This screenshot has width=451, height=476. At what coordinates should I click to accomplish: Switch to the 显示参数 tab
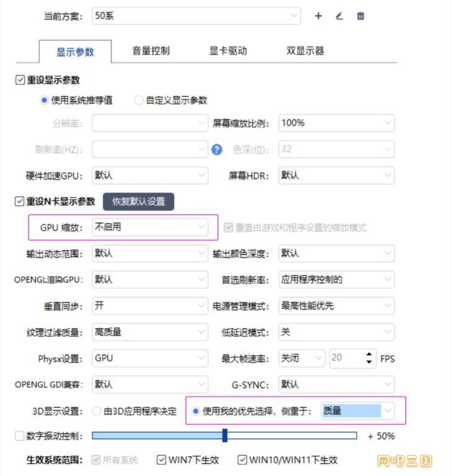pyautogui.click(x=75, y=51)
